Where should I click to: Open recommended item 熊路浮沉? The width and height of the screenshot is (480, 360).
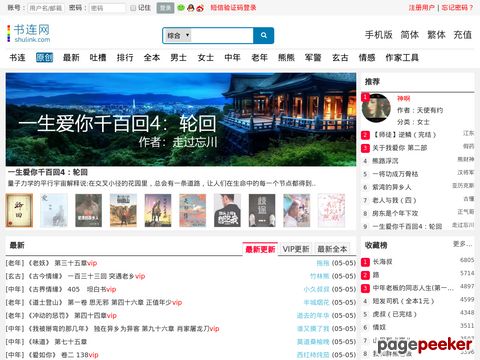pyautogui.click(x=385, y=161)
